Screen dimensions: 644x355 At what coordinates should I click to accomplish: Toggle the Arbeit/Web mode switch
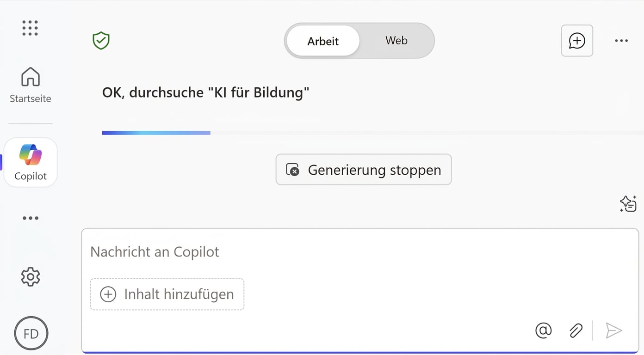(359, 41)
